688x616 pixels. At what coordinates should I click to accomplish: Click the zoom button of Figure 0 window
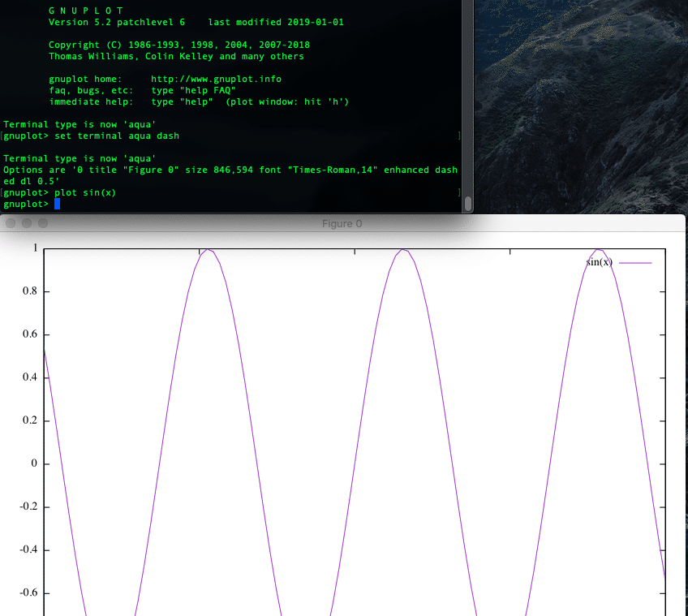43,223
